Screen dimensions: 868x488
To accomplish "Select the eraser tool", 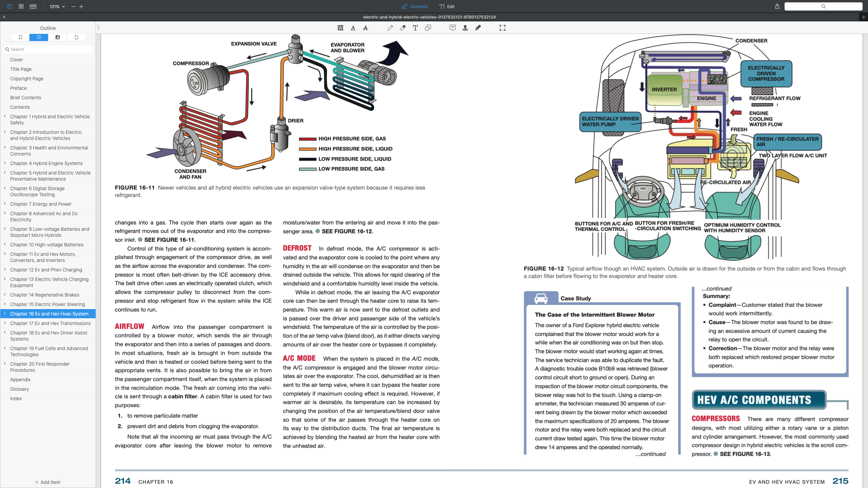I will point(403,28).
